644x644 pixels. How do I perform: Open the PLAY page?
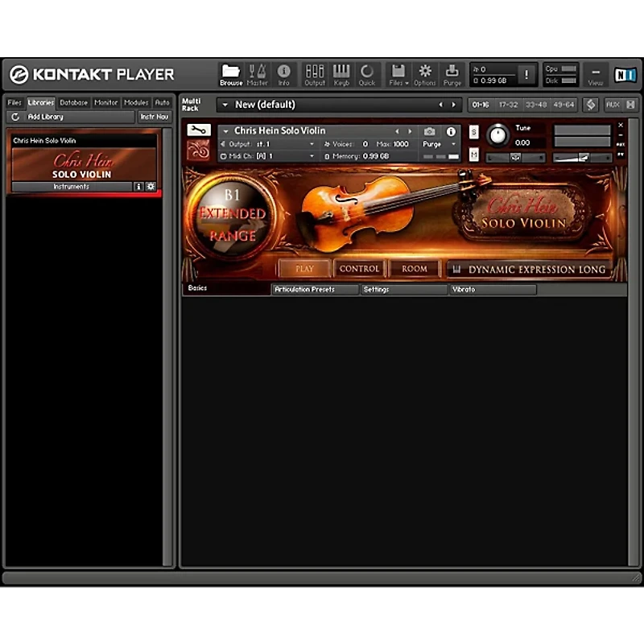[304, 269]
